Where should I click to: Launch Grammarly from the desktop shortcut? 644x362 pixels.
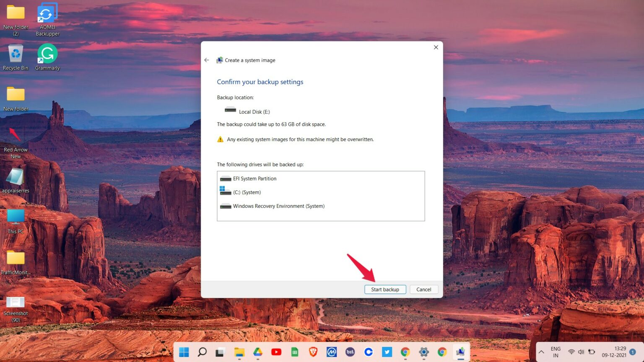pyautogui.click(x=47, y=54)
